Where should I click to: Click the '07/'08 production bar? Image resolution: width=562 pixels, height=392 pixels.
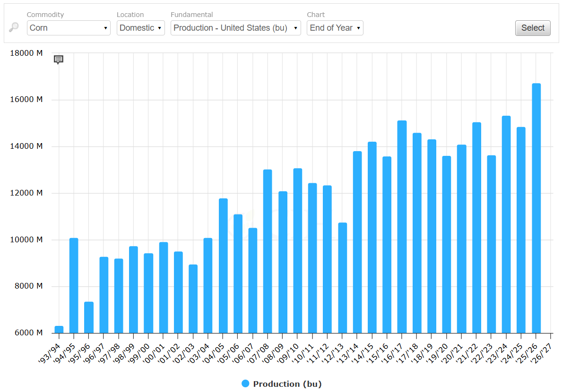tap(268, 251)
